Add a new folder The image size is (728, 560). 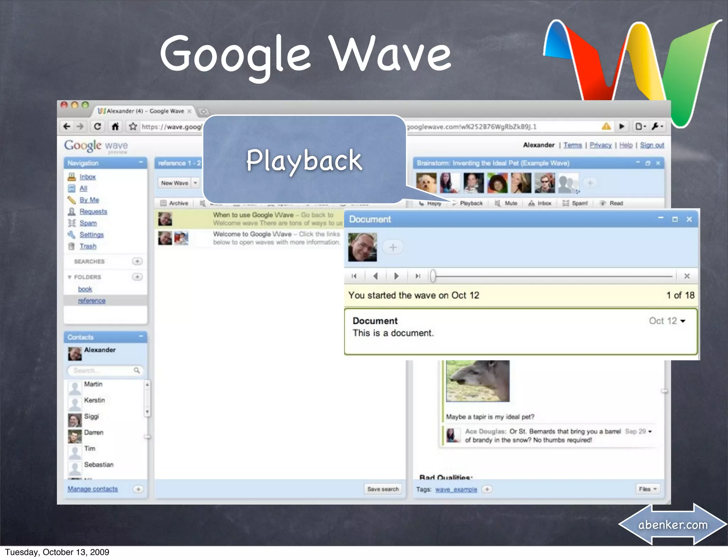tap(137, 276)
